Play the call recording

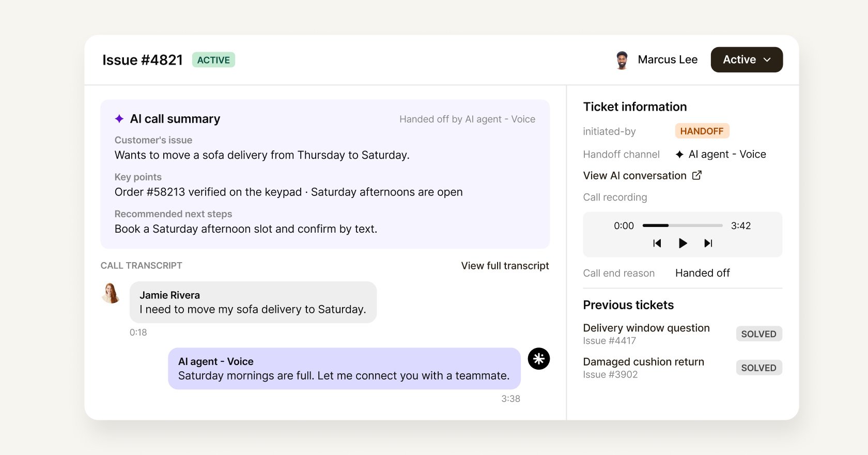point(683,243)
